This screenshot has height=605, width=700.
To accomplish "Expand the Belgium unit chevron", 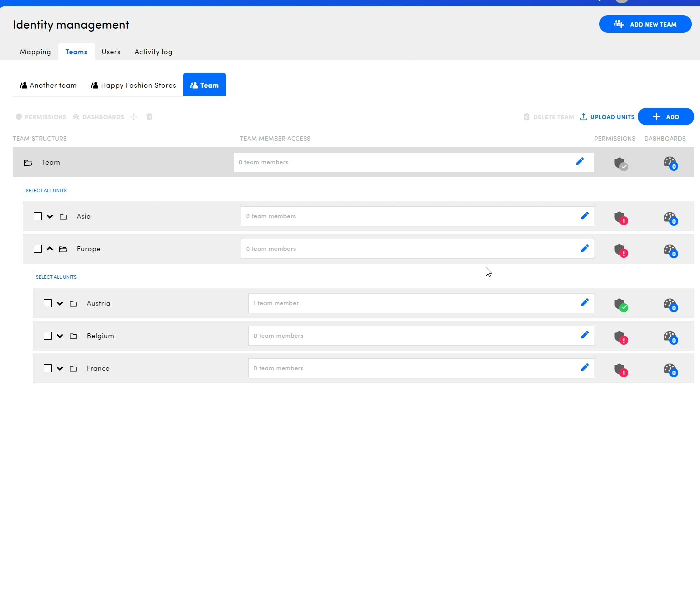I will [x=60, y=336].
